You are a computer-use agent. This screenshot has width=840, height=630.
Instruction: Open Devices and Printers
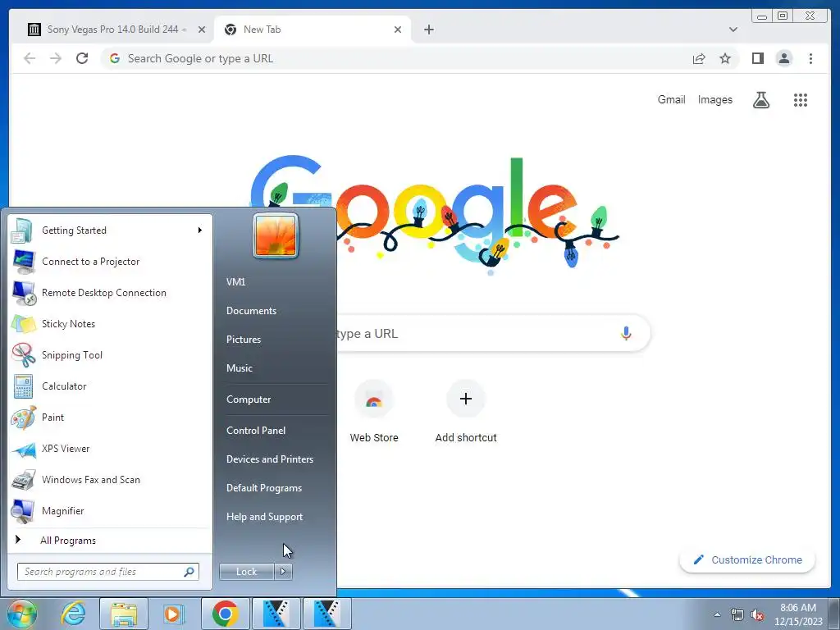(x=269, y=459)
